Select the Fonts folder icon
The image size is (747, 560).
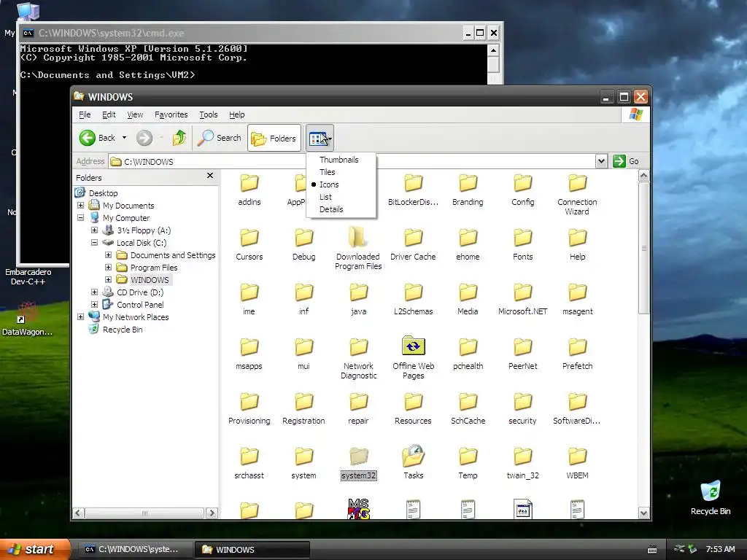point(522,238)
